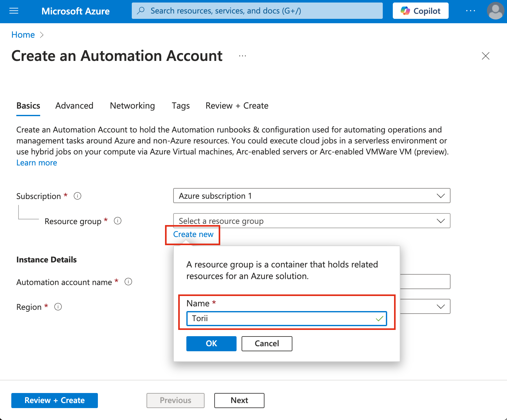507x420 pixels.
Task: Open page ellipsis next to title
Action: pos(242,56)
